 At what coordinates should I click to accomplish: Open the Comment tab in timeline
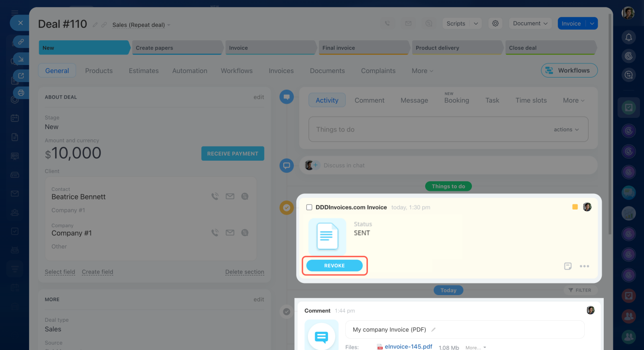(369, 100)
